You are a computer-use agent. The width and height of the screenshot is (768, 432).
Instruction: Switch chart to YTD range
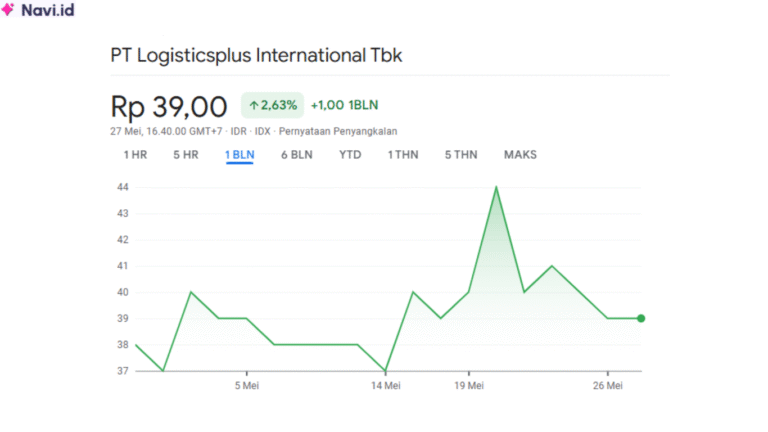coord(350,155)
